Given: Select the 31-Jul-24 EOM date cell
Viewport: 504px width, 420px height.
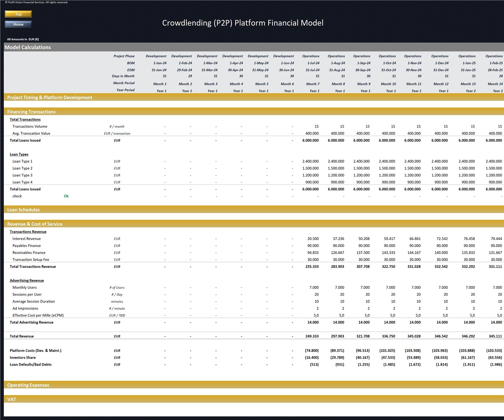Looking at the screenshot, I should (312, 70).
